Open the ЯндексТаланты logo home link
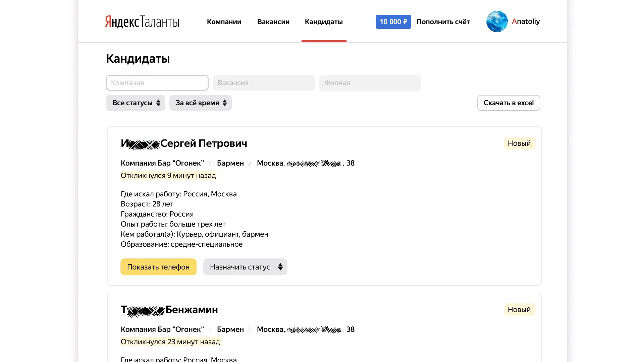This screenshot has height=362, width=644. [x=142, y=22]
